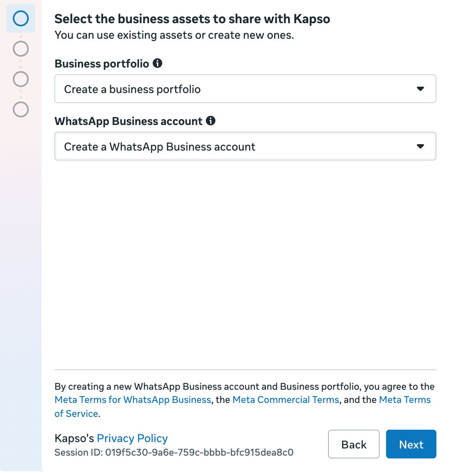Click the Session ID text
Viewport: 450px width, 476px height.
[174, 452]
